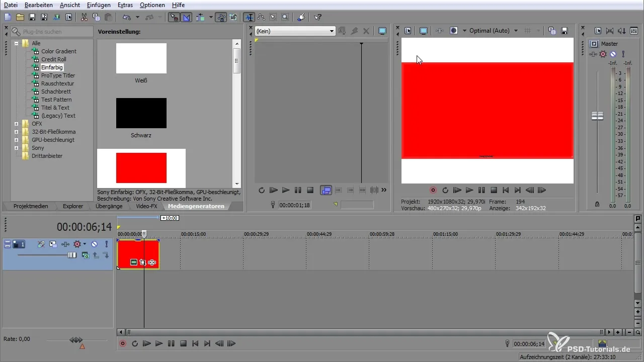Click the What's This help icon
This screenshot has width=644, height=362.
(x=317, y=17)
